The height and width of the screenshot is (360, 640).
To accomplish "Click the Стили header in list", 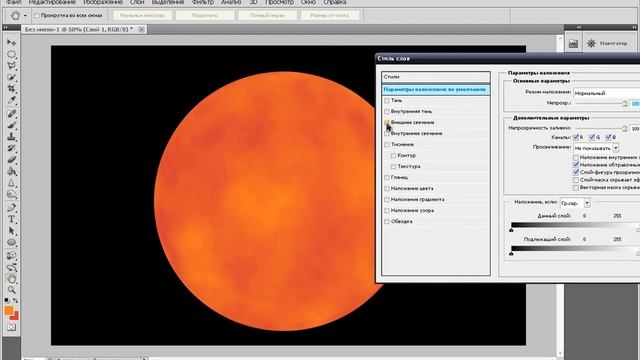I will coord(436,77).
